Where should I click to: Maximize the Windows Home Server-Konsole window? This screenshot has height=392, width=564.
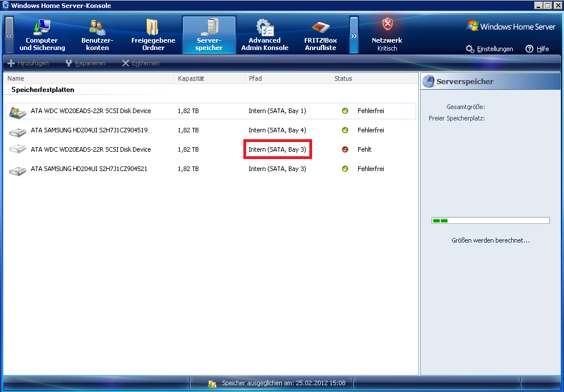[x=548, y=5]
